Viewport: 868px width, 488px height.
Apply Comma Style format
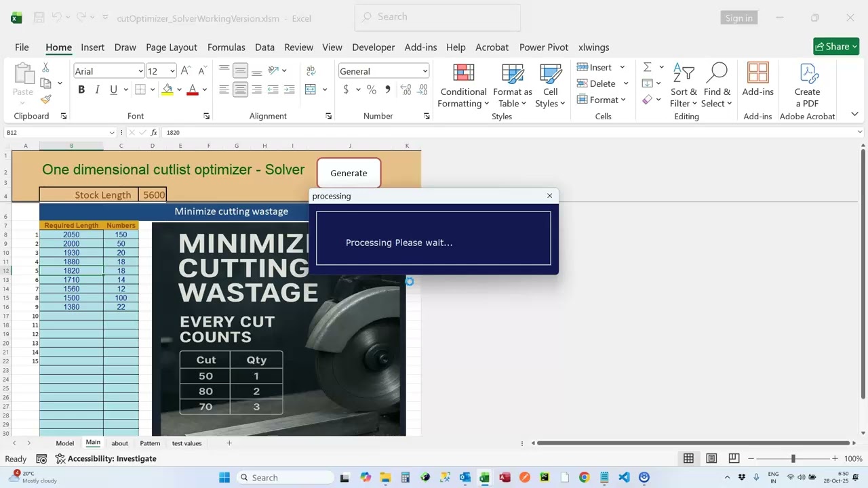[x=388, y=89]
